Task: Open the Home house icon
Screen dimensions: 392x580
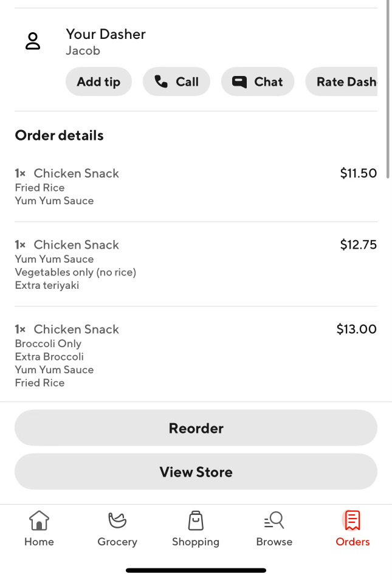Action: pyautogui.click(x=39, y=520)
